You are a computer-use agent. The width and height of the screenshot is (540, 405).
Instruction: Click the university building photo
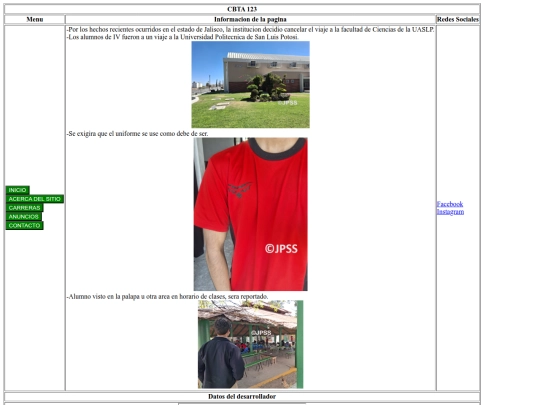coord(250,84)
